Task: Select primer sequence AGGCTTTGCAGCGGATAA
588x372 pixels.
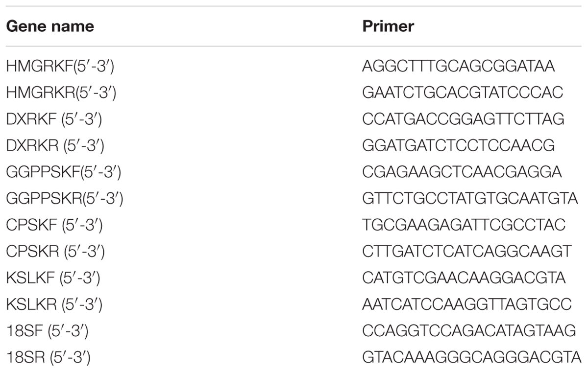Action: tap(459, 66)
